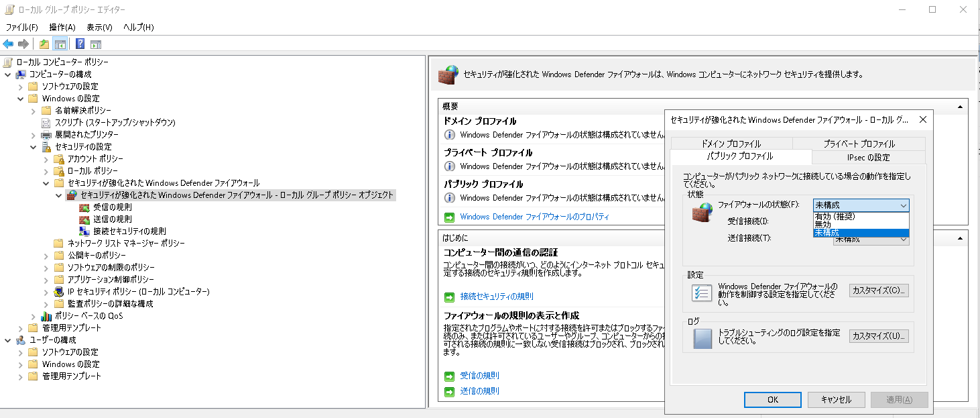Click the back navigation arrow in the toolbar
Viewport: 980px width, 418px height.
pos(7,43)
